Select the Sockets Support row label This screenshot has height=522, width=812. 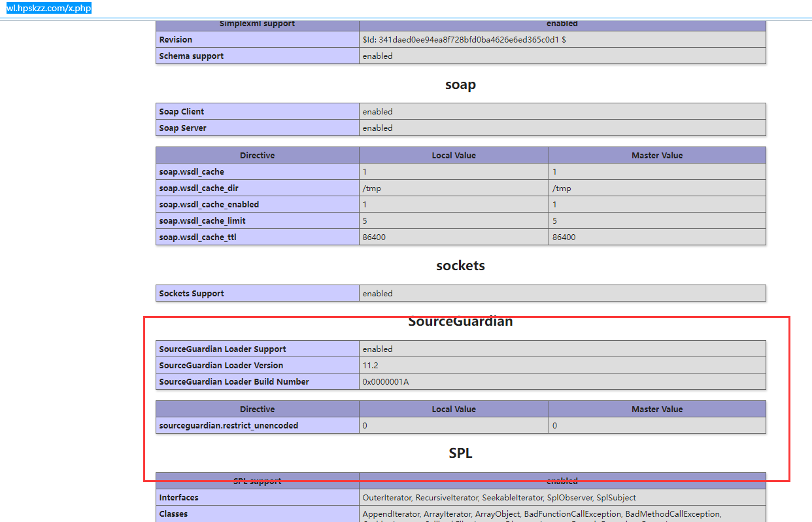[x=192, y=294]
